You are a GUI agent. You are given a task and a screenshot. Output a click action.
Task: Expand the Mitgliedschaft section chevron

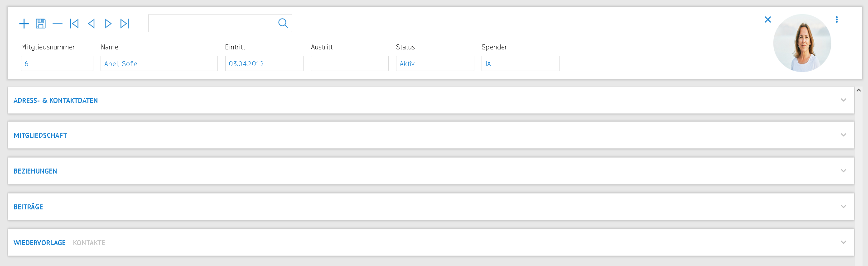click(x=844, y=135)
